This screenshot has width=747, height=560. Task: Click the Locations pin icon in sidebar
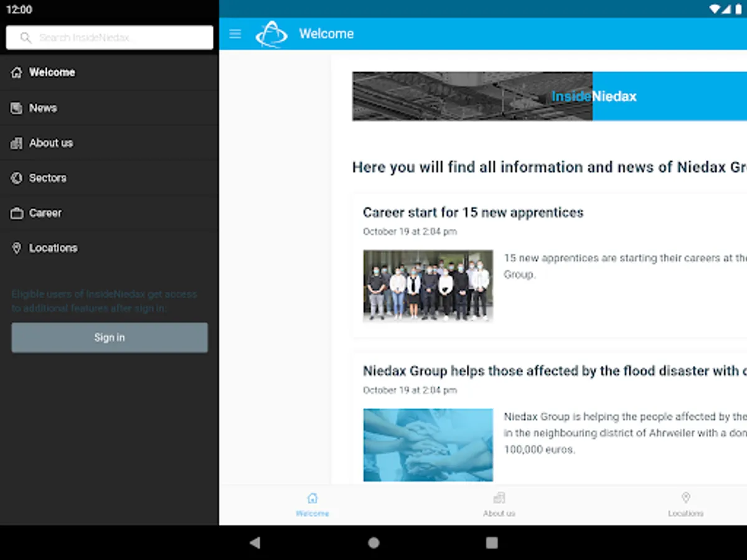(x=17, y=248)
